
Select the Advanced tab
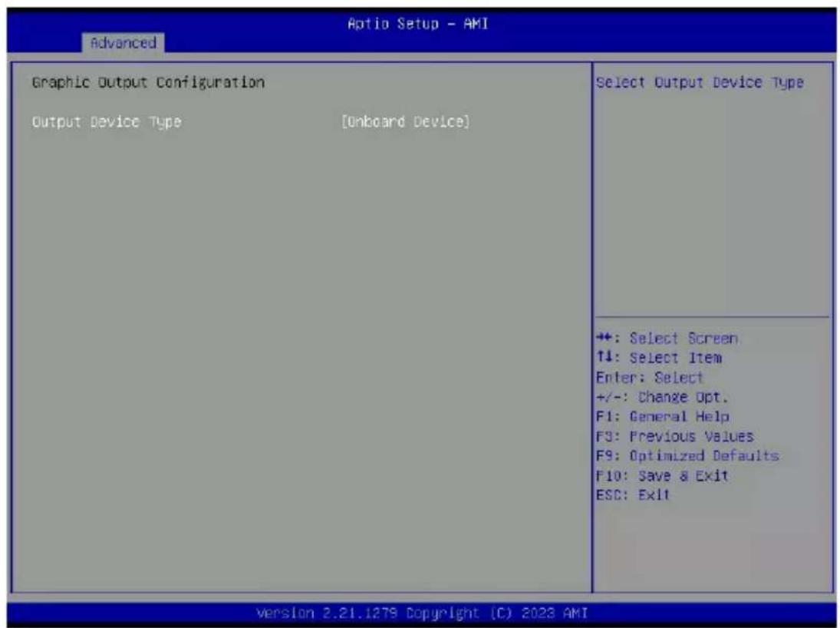[x=124, y=43]
